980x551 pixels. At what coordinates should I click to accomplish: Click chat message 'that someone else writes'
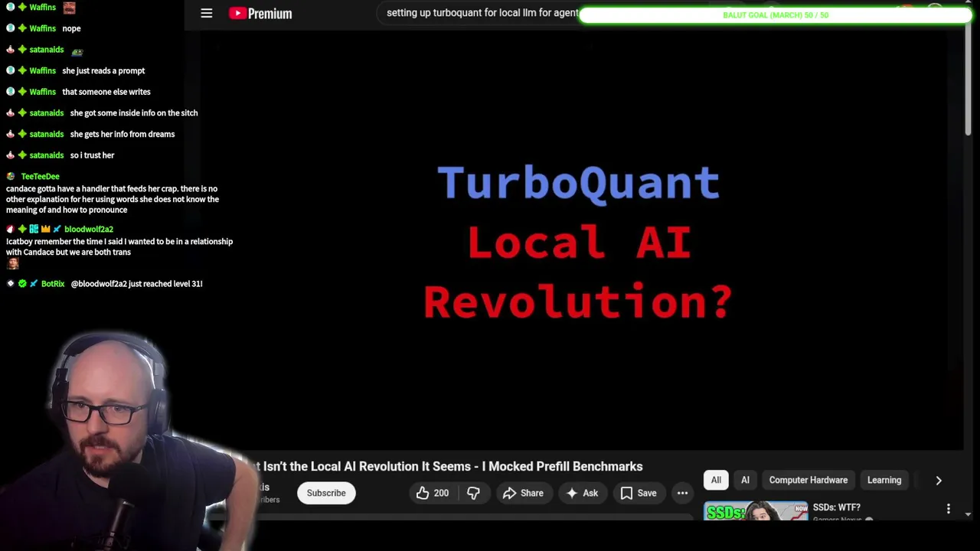[x=106, y=92]
